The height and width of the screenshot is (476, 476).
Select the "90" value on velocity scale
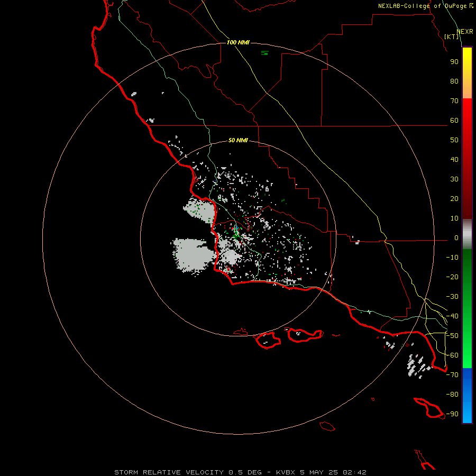(x=454, y=62)
